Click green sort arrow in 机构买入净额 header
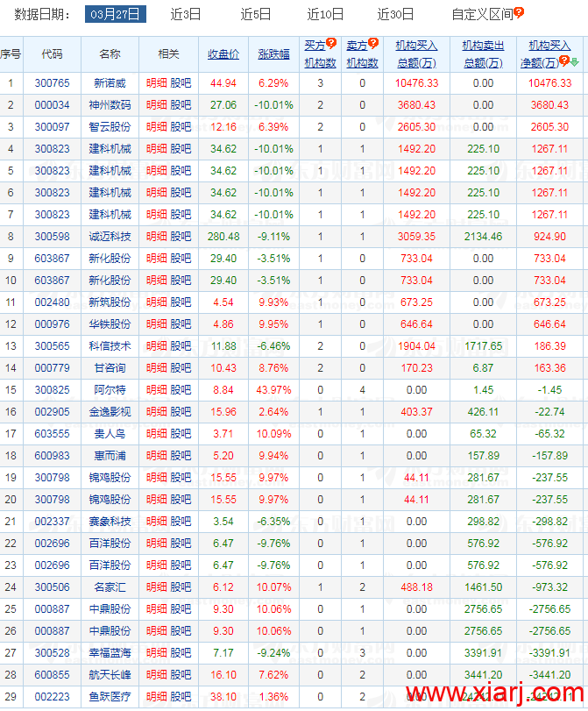The width and height of the screenshot is (588, 711). (x=574, y=62)
